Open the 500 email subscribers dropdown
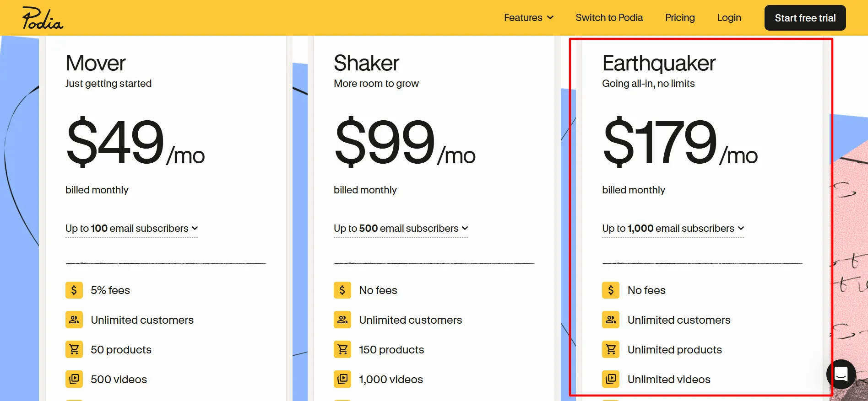Viewport: 868px width, 401px height. click(x=401, y=228)
